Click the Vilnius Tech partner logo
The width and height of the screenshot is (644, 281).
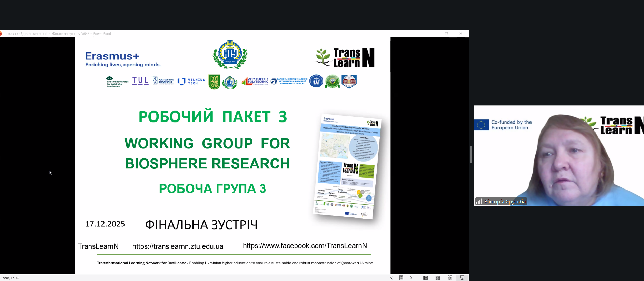pos(191,81)
